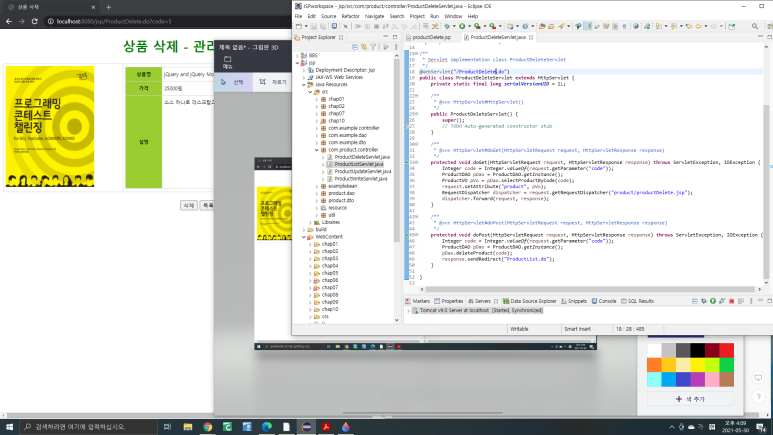773x435 pixels.
Task: Open File Explorer from the taskbar
Action: 188,427
